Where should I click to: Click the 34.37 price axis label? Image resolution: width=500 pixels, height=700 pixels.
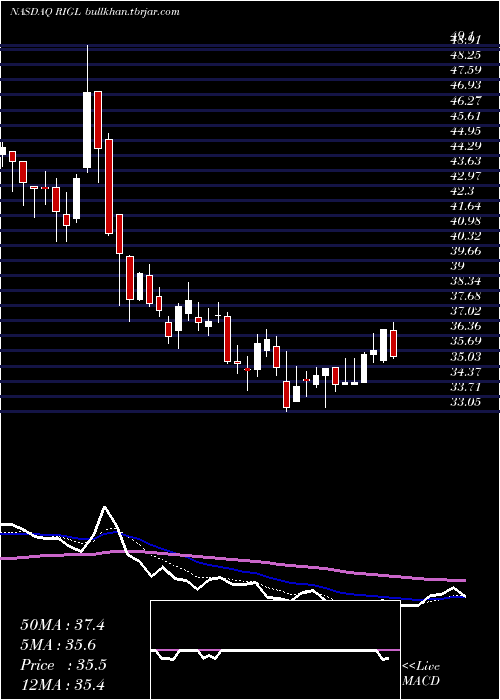[x=467, y=371]
